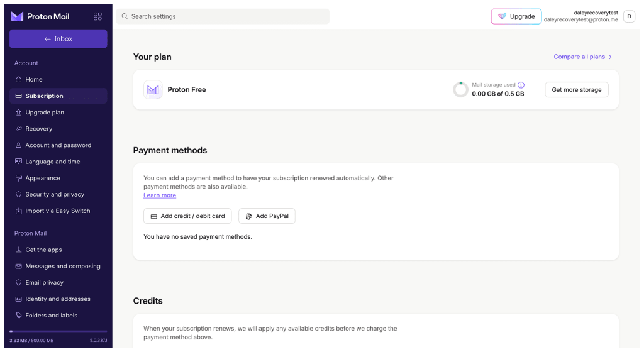Click the Mail storage used label
This screenshot has height=352, width=644.
tap(493, 85)
